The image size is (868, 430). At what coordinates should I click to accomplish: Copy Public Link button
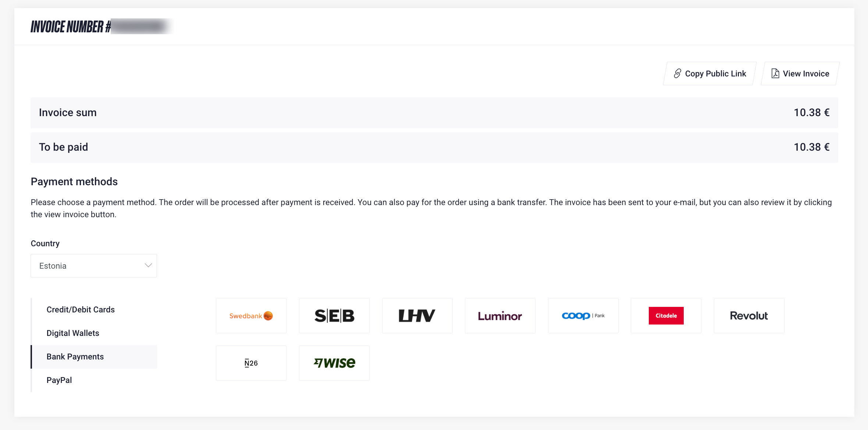click(710, 74)
